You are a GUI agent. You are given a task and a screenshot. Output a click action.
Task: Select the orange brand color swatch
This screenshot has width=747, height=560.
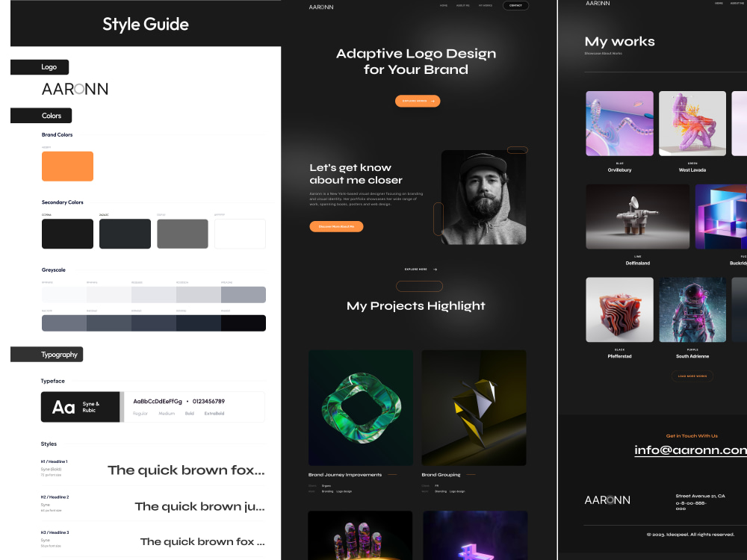68,167
